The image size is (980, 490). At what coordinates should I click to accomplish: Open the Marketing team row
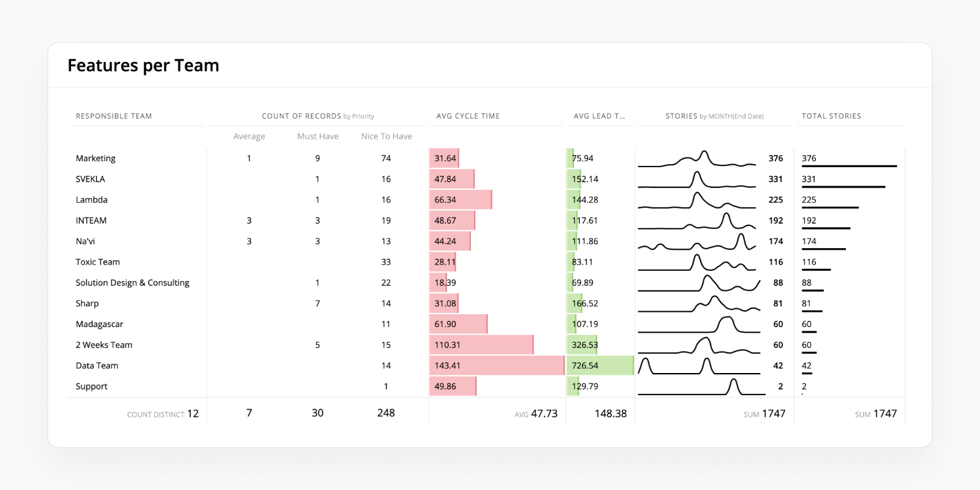point(96,158)
